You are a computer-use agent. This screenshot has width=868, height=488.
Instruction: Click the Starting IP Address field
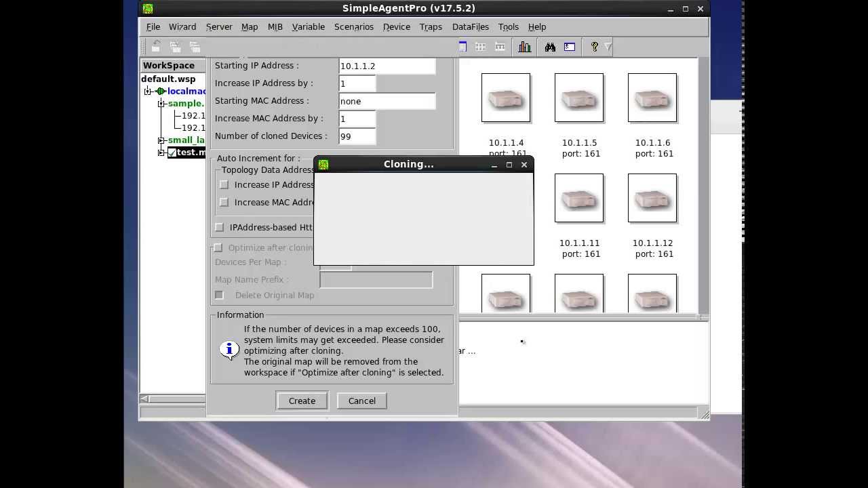click(387, 66)
